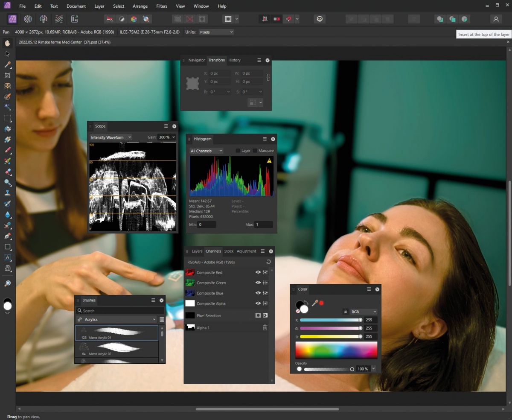The height and width of the screenshot is (420, 512).
Task: Select the Flood Select magic wand tool
Action: coord(7,108)
